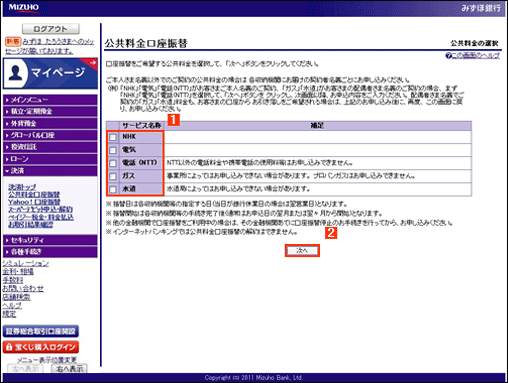
Task: Open the 決済トップ link
Action: (x=22, y=187)
